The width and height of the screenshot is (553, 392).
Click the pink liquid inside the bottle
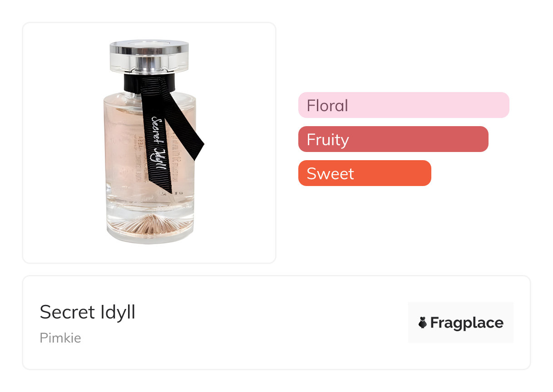123,145
